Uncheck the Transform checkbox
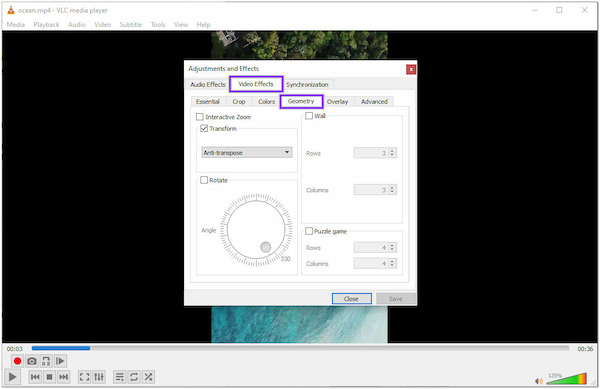 click(204, 129)
